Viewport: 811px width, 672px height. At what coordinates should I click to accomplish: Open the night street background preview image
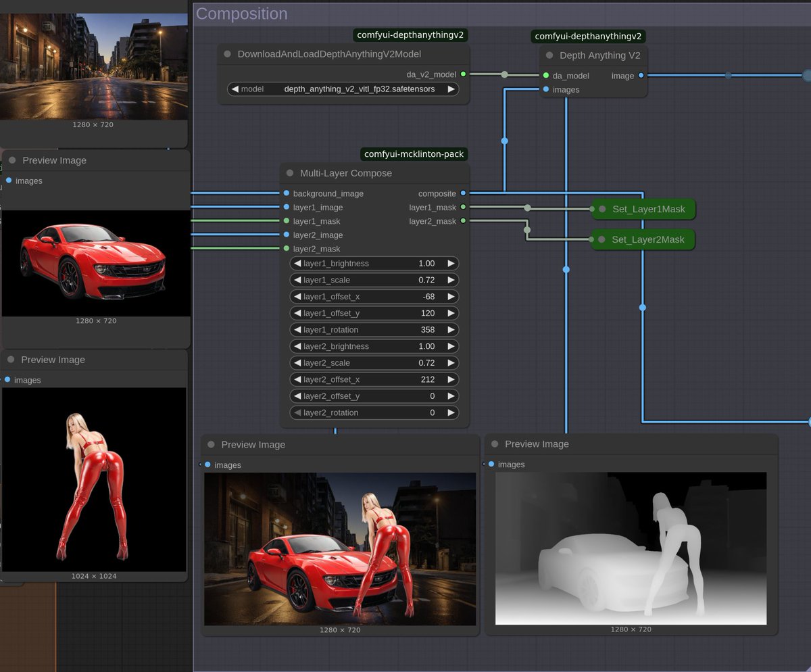point(94,66)
